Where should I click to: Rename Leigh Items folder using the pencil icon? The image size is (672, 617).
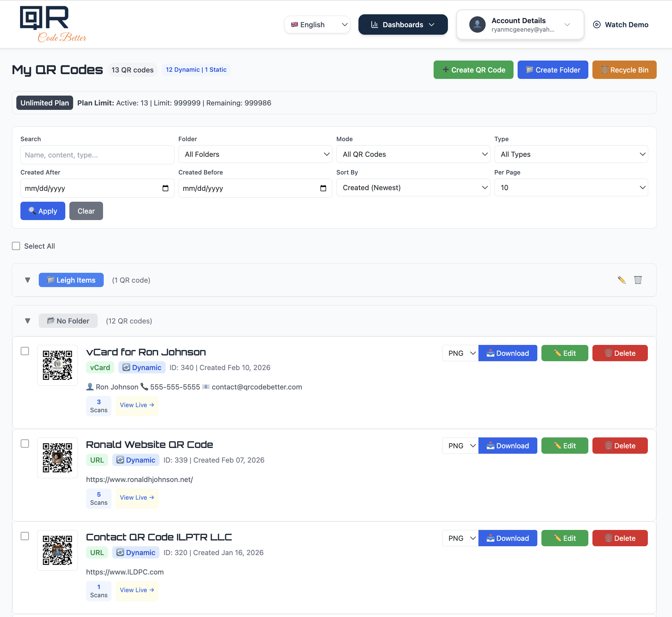(x=622, y=280)
